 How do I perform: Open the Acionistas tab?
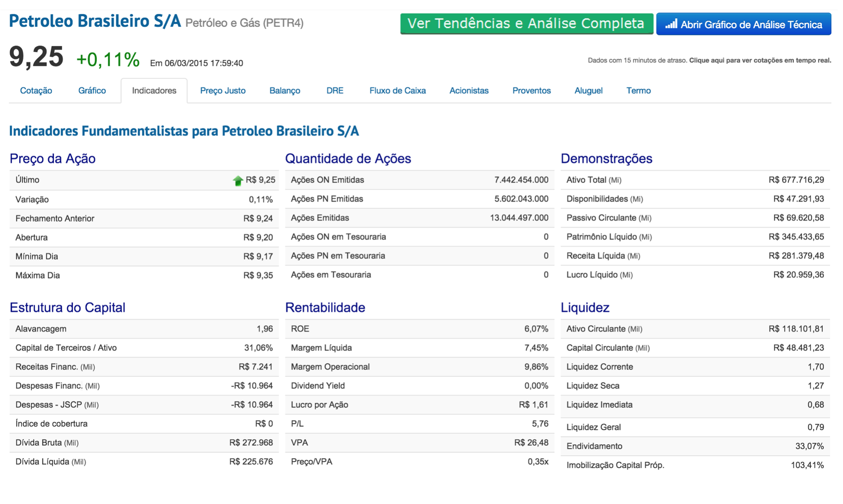pos(469,90)
